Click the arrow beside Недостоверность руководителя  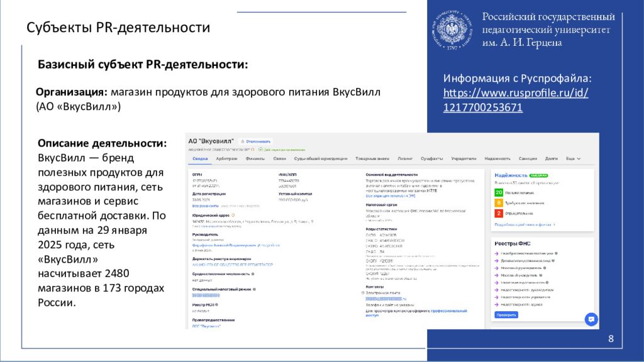pyautogui.click(x=497, y=290)
